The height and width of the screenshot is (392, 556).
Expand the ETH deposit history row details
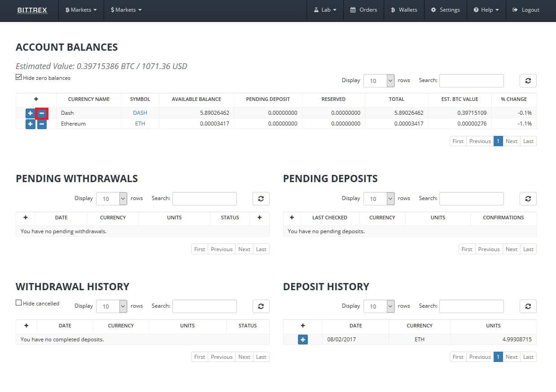point(302,340)
